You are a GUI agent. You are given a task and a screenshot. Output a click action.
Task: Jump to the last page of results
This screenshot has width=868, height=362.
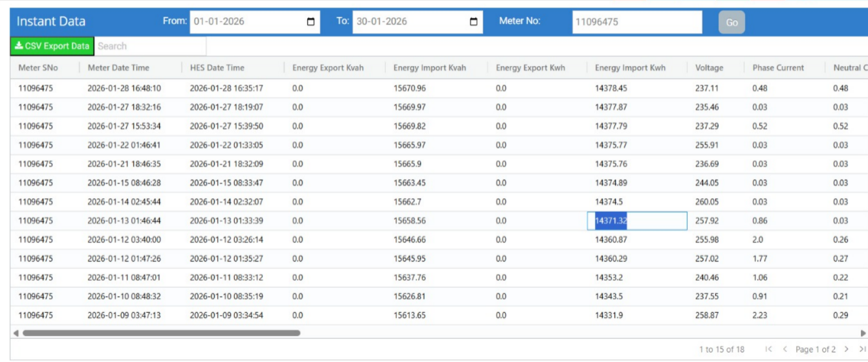[x=862, y=349]
